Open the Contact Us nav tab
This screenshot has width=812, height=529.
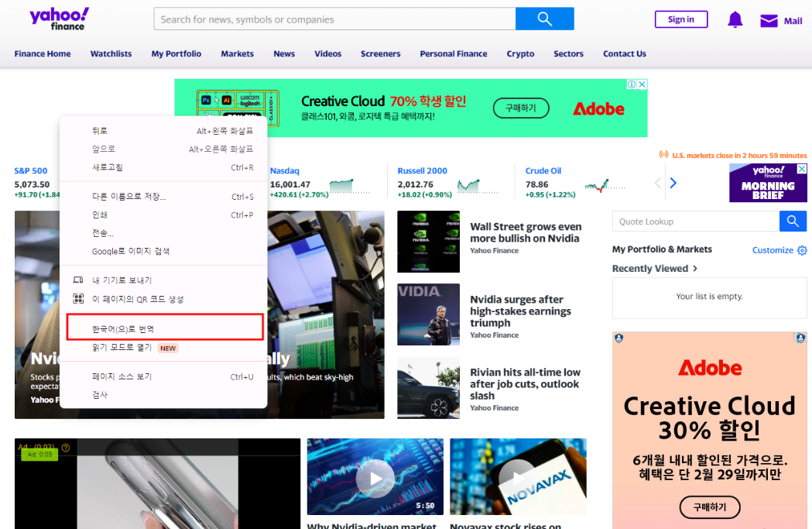[x=625, y=53]
